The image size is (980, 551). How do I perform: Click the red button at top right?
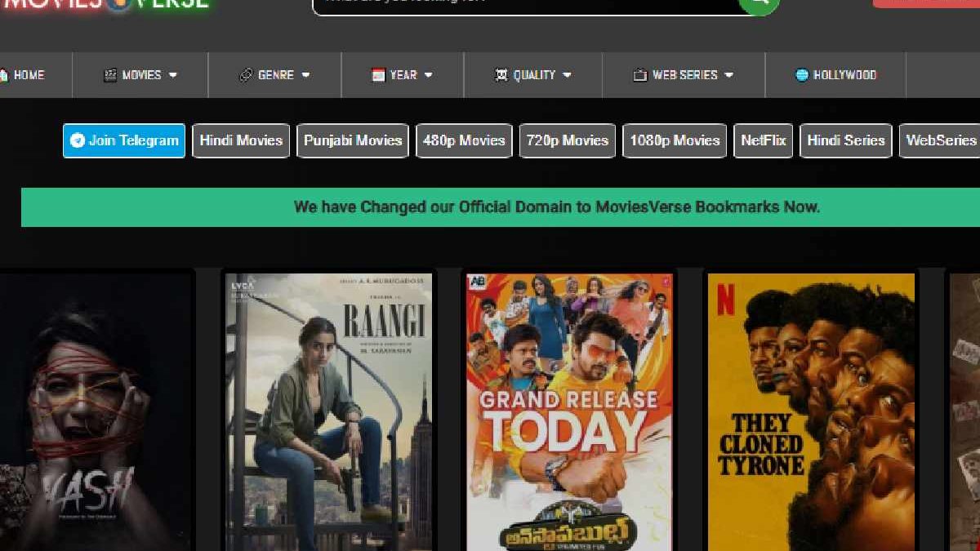coord(926,2)
